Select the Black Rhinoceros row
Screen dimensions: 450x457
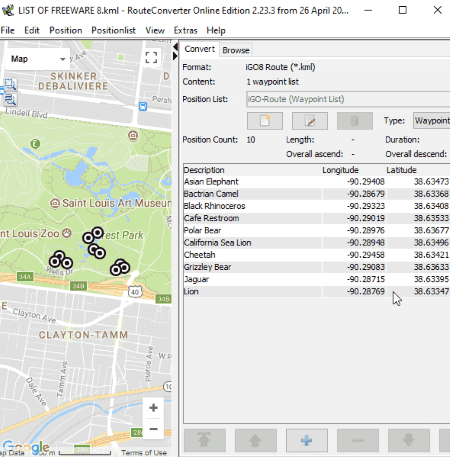pos(317,206)
